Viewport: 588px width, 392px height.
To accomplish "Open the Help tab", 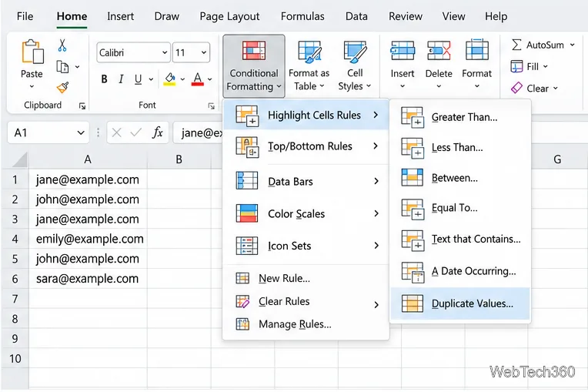I will [x=496, y=16].
